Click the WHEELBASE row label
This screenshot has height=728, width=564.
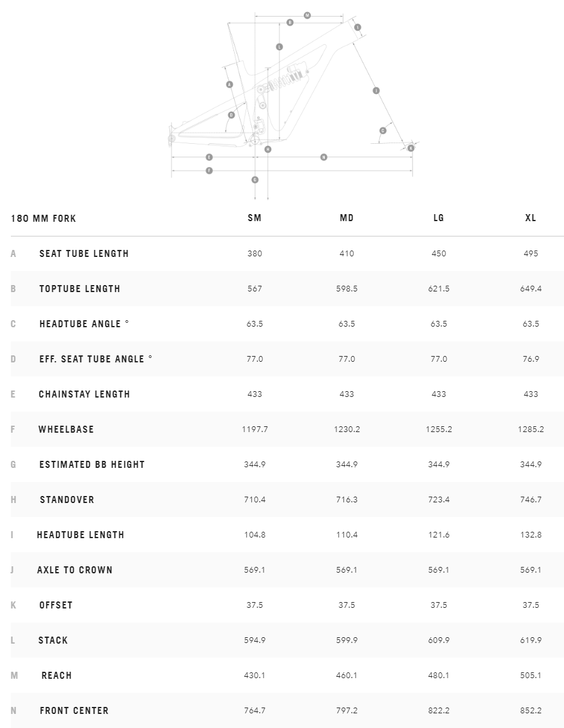click(66, 430)
